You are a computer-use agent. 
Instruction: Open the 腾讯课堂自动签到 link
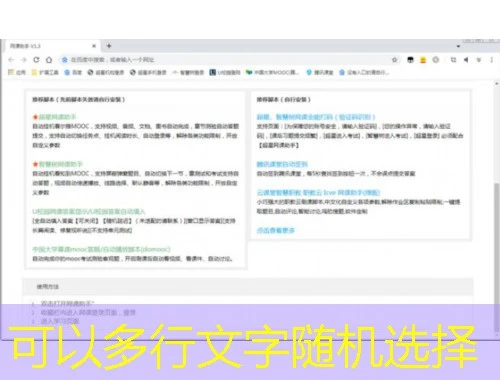282,164
